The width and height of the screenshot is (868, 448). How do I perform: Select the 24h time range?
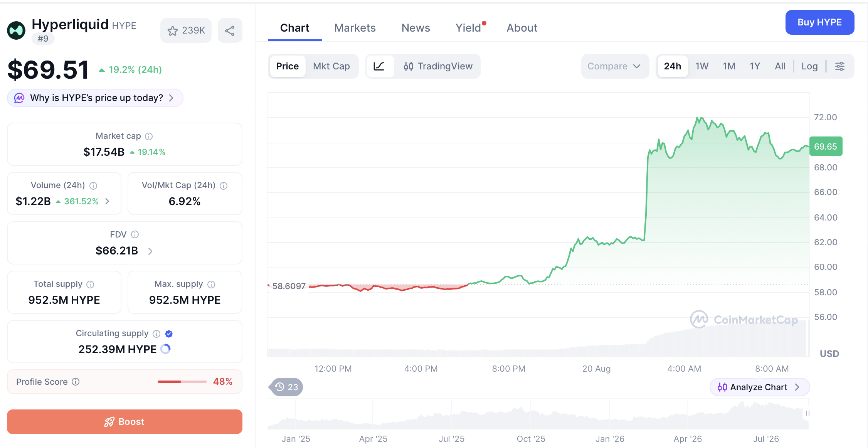click(x=673, y=66)
